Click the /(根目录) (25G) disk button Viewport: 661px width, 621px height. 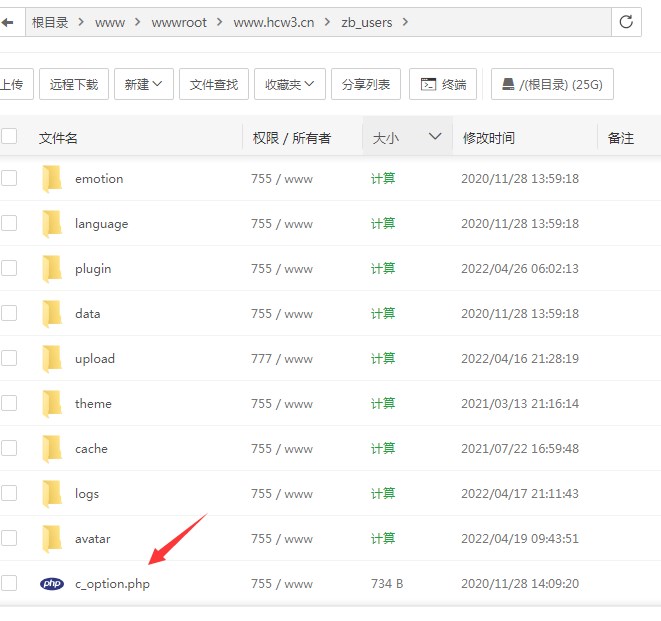pos(552,84)
